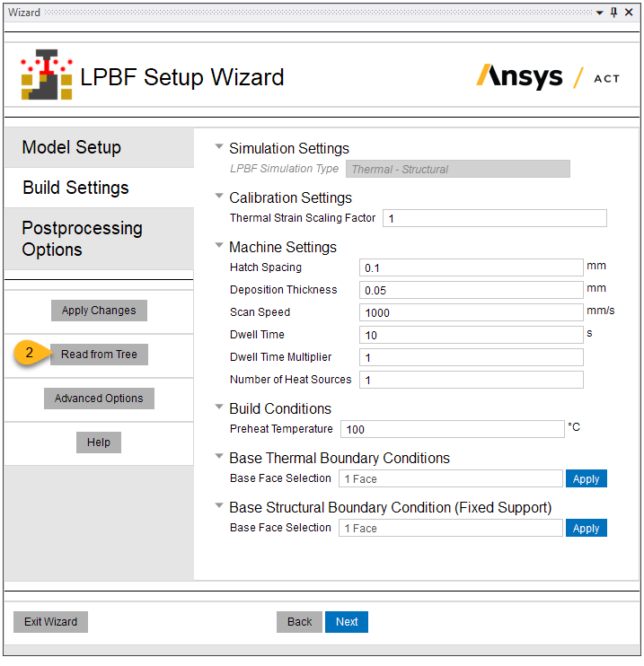This screenshot has width=644, height=666.
Task: Click the Machine Settings heading
Action: point(283,247)
